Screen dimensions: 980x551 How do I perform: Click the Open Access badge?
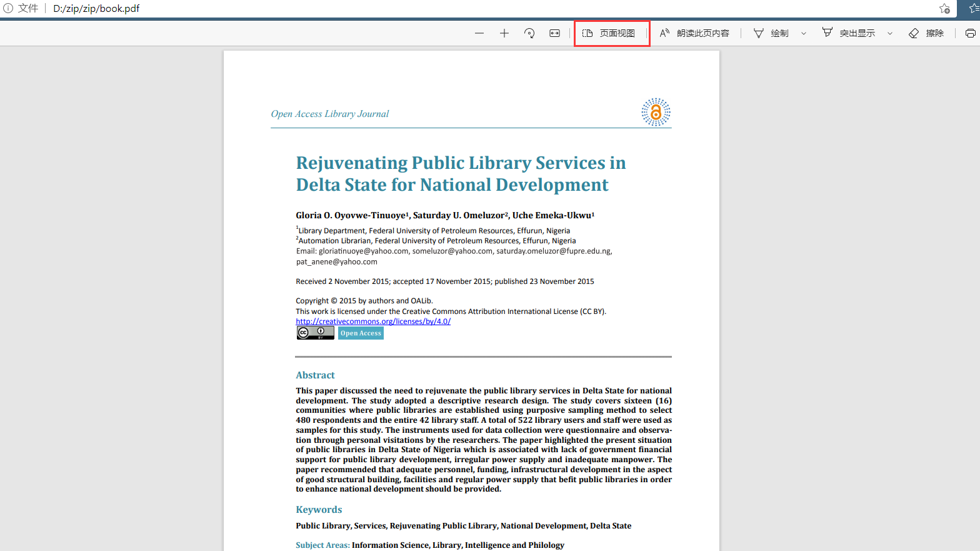361,333
